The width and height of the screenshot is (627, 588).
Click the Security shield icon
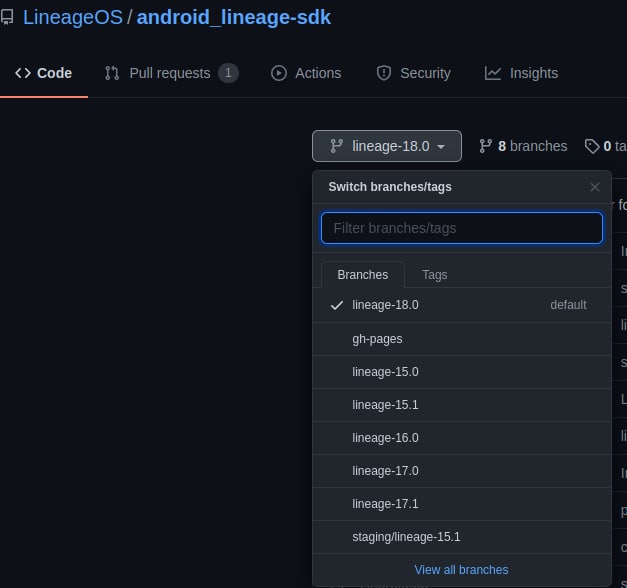click(x=384, y=73)
